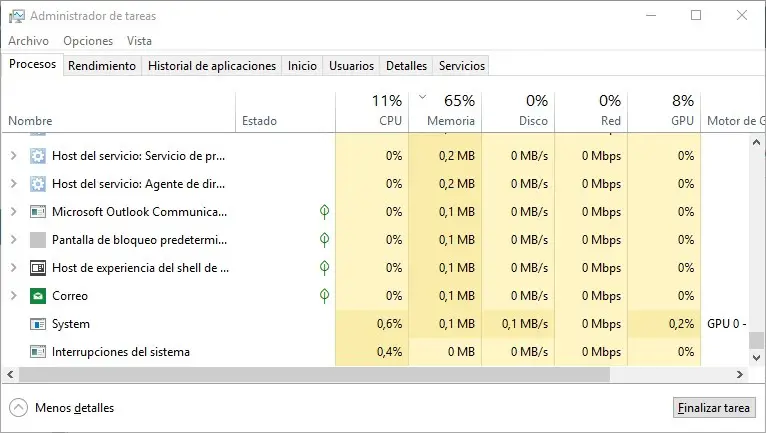Click the green leaf status icon beside Correo

click(324, 296)
